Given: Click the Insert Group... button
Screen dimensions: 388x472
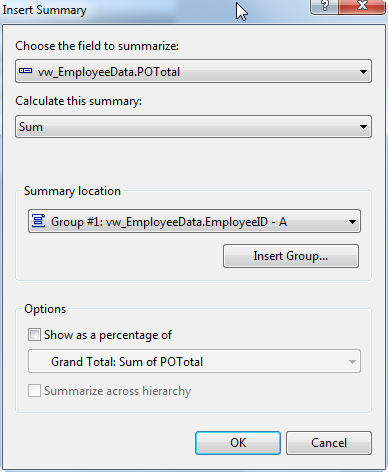Looking at the screenshot, I should point(291,256).
